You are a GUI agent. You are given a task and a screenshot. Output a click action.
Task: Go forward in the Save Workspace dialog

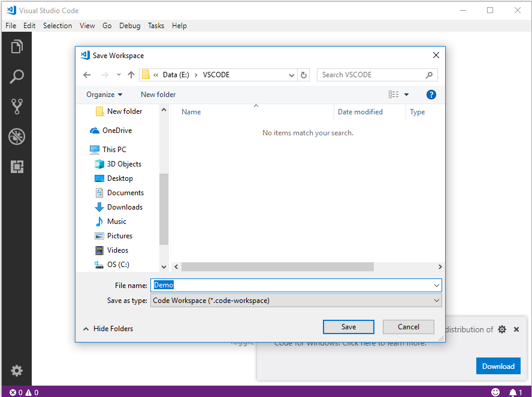point(104,75)
